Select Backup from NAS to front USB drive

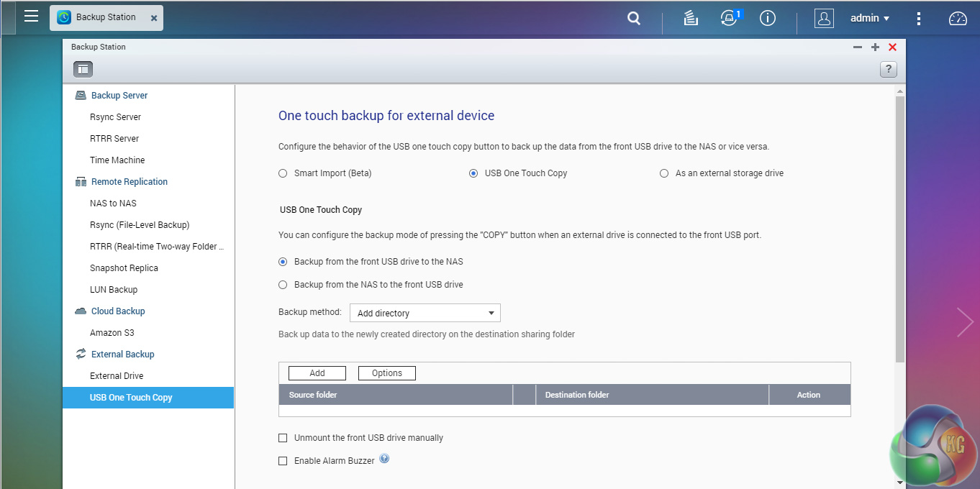[x=283, y=285]
